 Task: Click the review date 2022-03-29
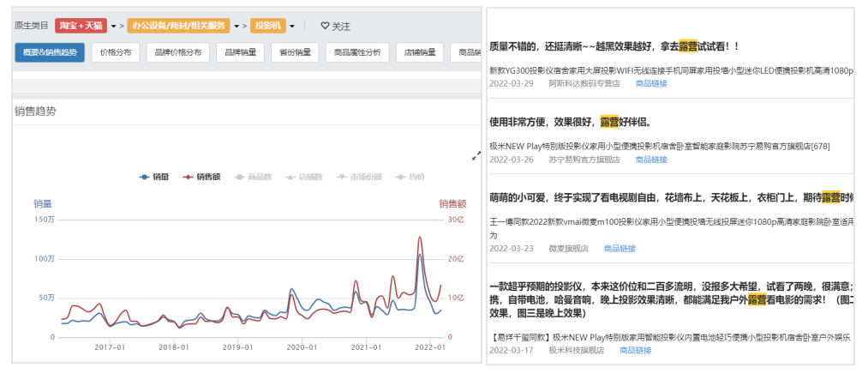(x=512, y=84)
